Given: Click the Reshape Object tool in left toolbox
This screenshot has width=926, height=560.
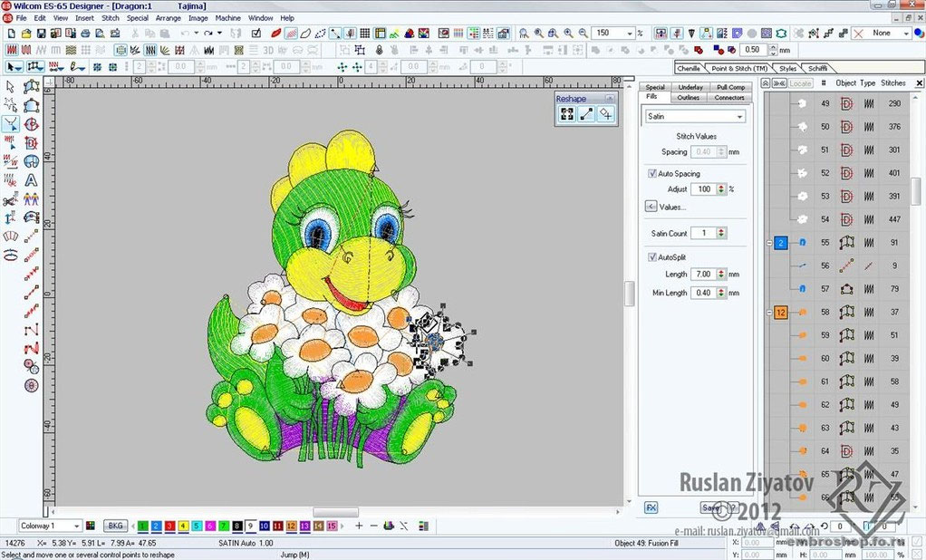Looking at the screenshot, I should coord(10,124).
